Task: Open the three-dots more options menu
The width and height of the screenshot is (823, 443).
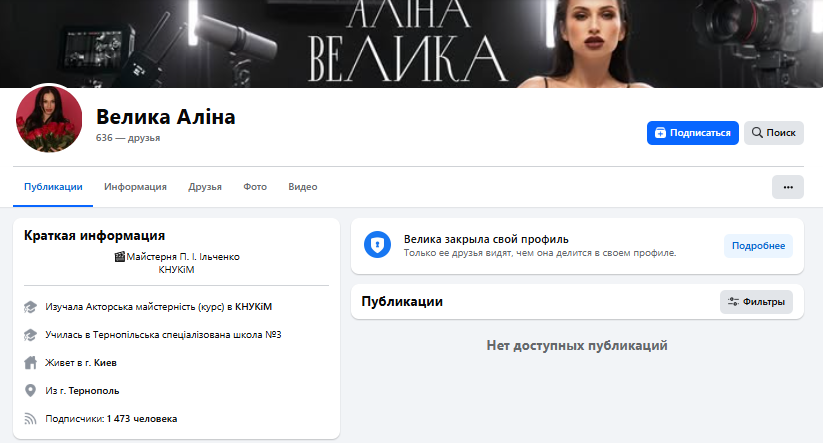Action: pos(787,187)
